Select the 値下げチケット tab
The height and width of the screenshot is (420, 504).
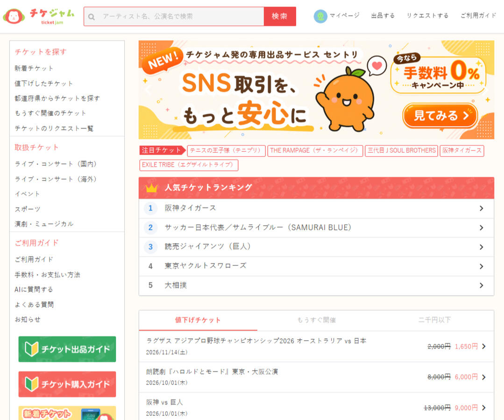point(198,320)
